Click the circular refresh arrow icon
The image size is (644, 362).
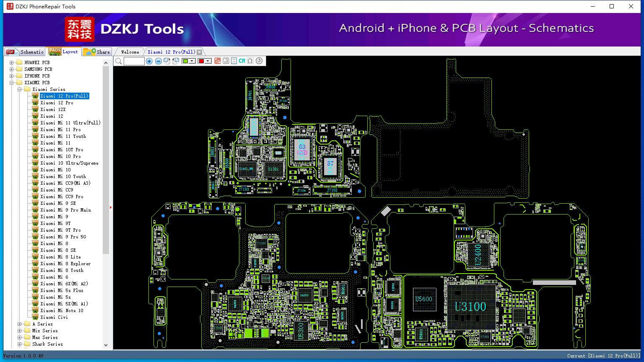(259, 61)
